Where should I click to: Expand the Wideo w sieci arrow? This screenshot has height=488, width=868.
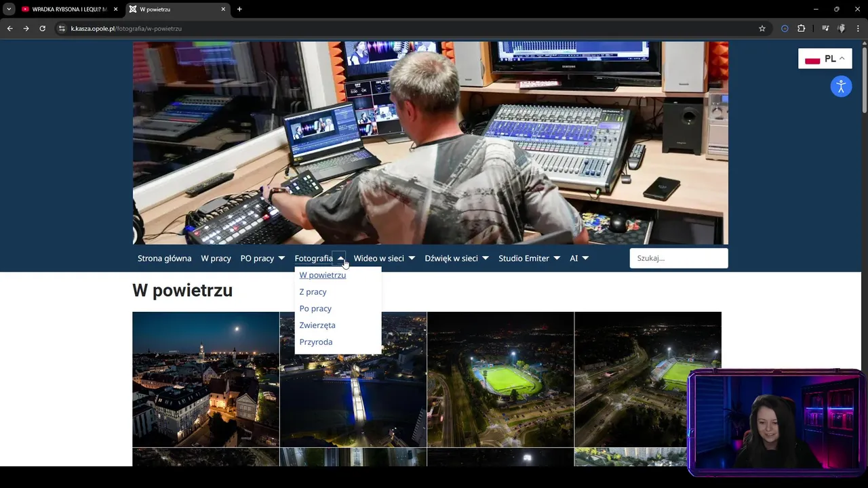412,258
